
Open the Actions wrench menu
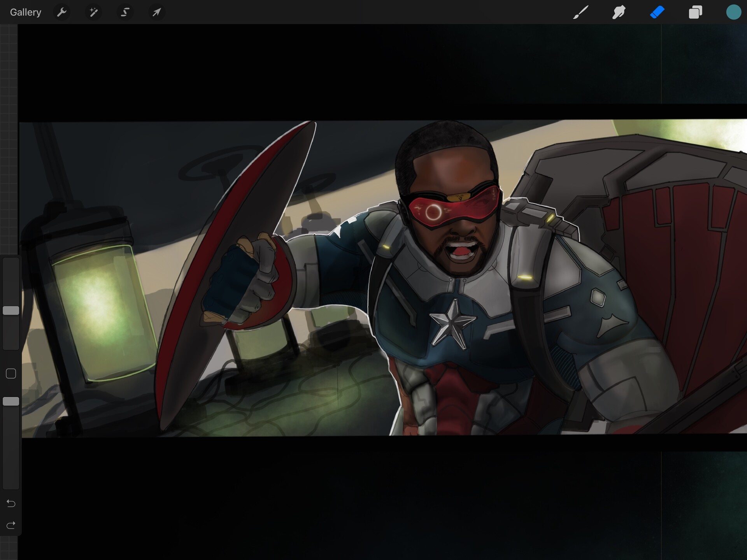[61, 12]
